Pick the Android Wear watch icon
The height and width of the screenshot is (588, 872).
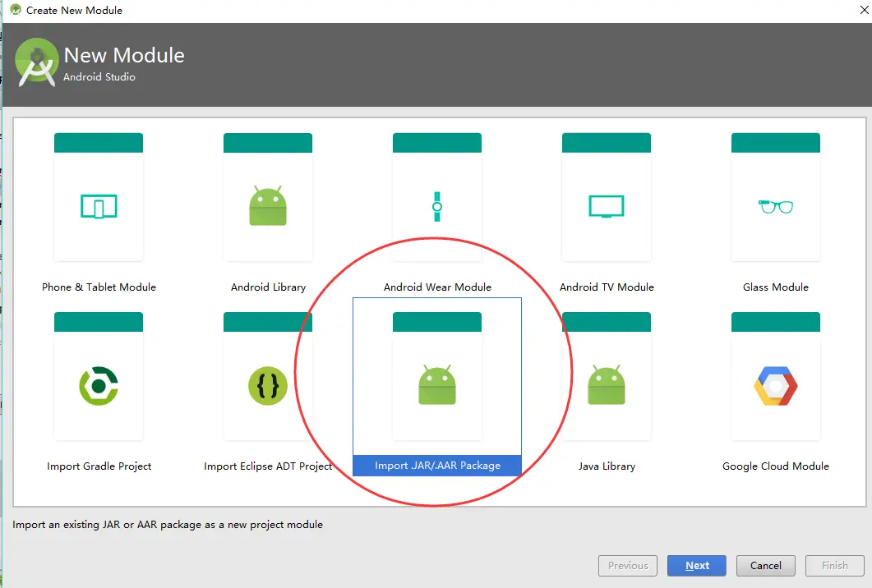pos(437,206)
